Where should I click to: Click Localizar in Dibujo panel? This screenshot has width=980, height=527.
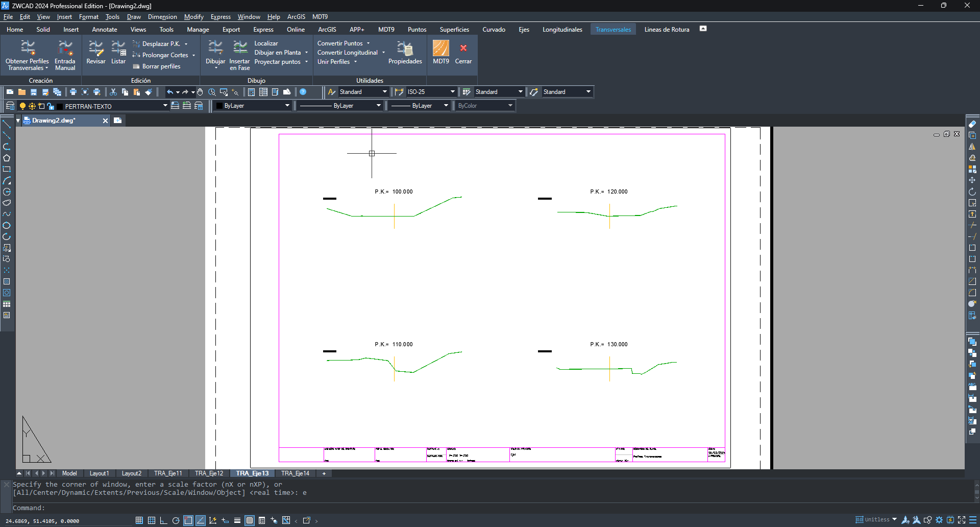(266, 43)
